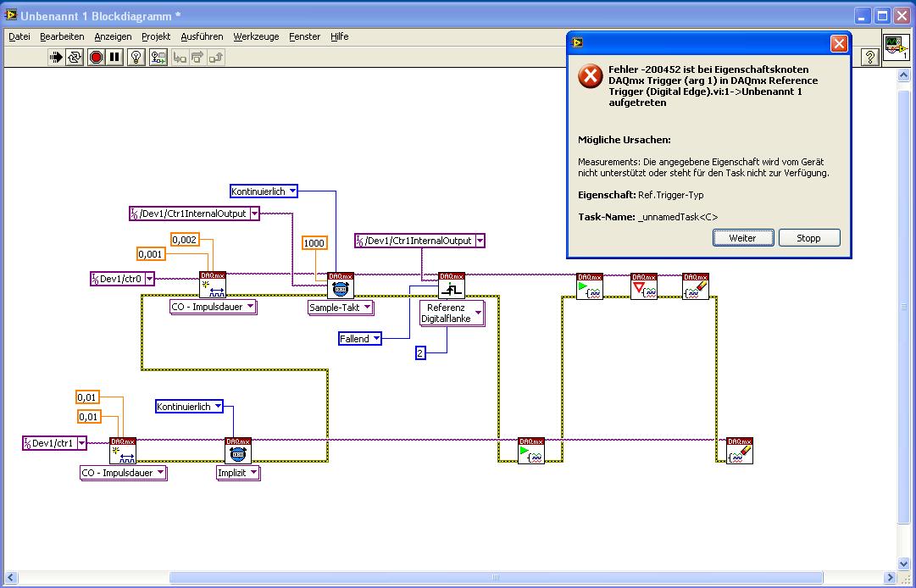The image size is (916, 588).
Task: Select the DAQmx Create Channel node for Dev1/ctr0
Action: click(x=213, y=285)
